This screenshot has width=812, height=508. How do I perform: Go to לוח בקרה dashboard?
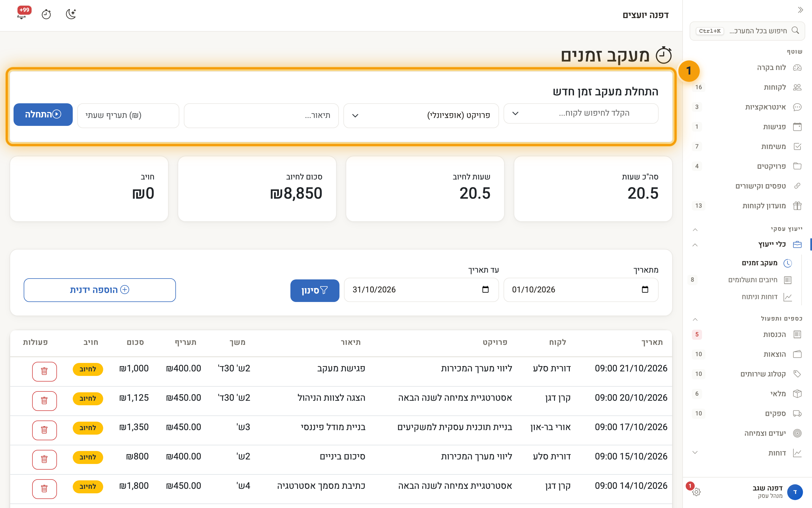(747, 67)
